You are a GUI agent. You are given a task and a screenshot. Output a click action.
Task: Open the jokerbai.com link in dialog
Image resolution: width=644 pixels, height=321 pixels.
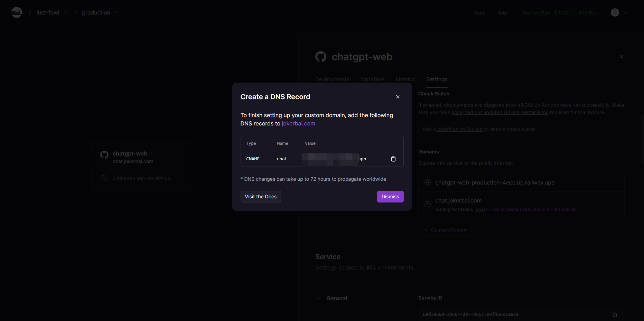[x=298, y=123]
